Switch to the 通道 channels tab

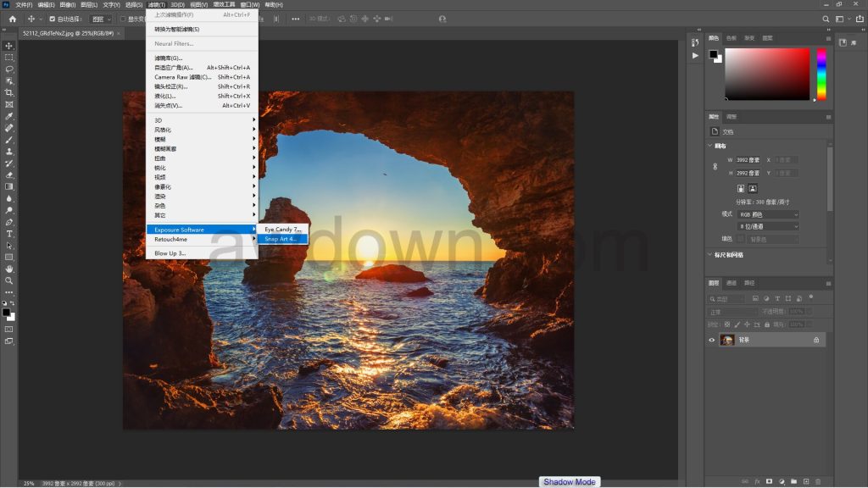coord(732,283)
